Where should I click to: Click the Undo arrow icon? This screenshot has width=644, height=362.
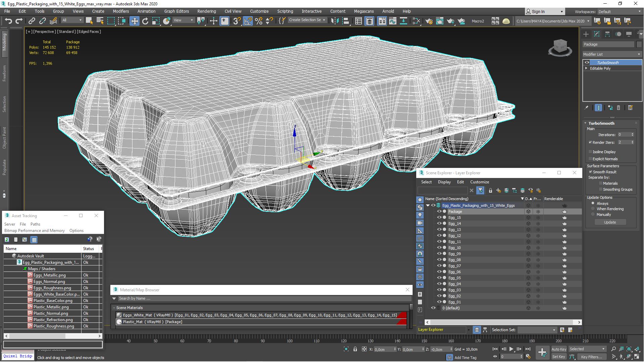point(8,21)
